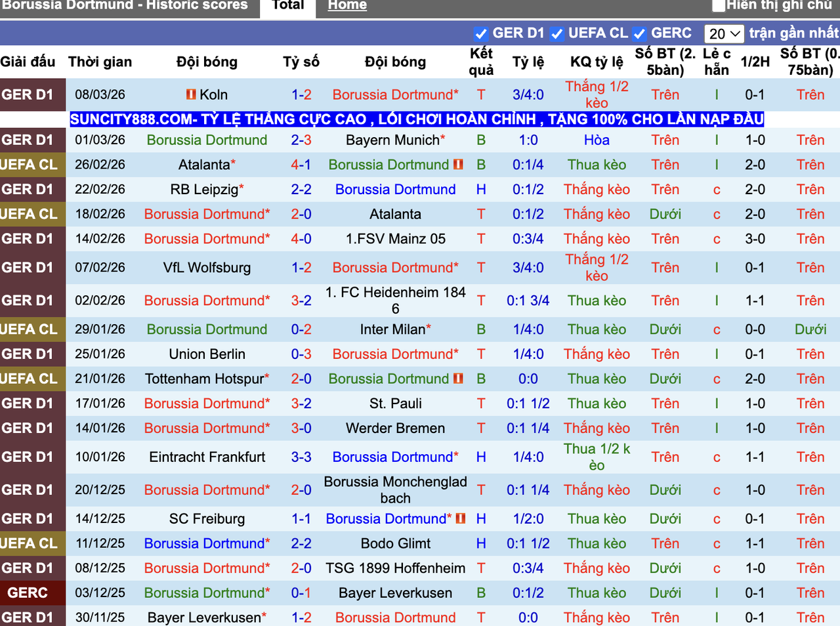Viewport: 840px width, 626px height.
Task: Select the Bodo Glimt team name
Action: click(396, 543)
